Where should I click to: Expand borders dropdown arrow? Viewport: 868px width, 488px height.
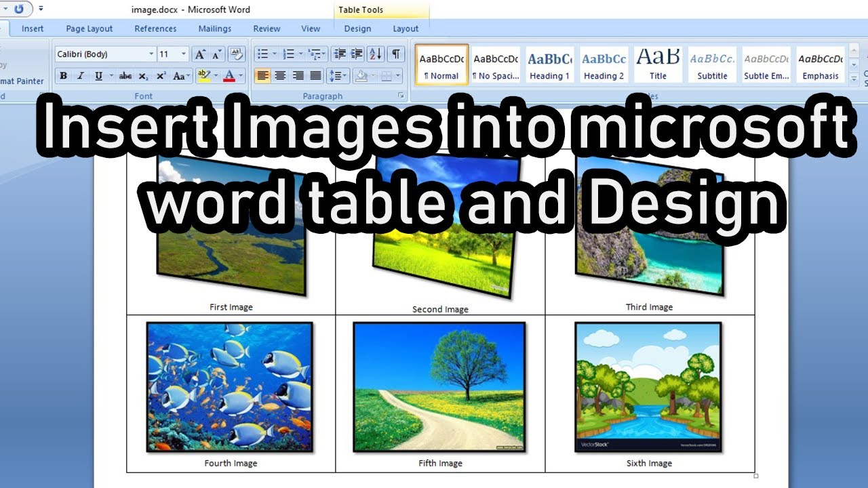coord(397,76)
